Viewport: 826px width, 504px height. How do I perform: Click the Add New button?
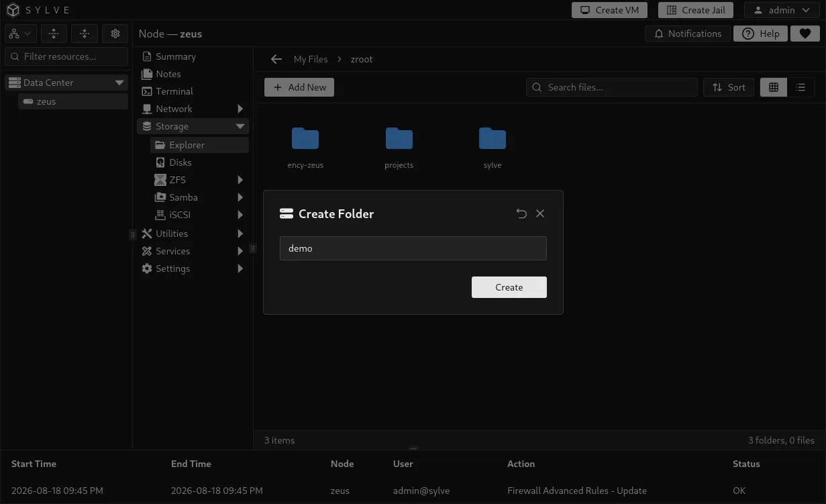click(299, 87)
